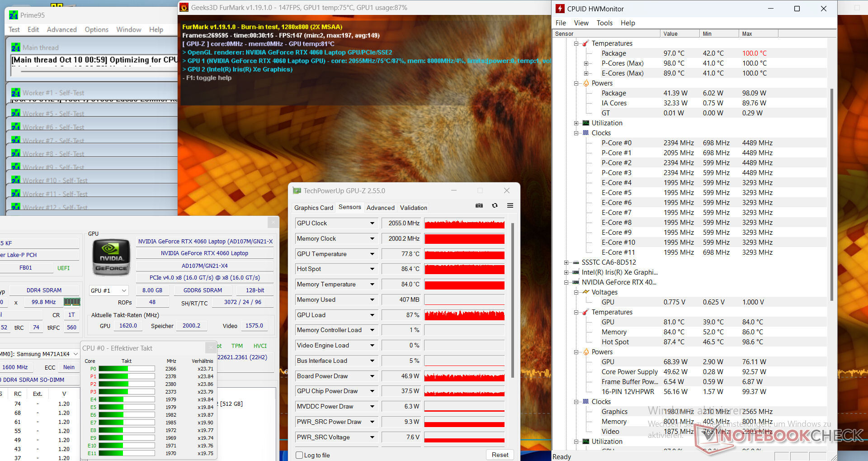
Task: Expand CPU Utilization node in HWMonitor
Action: 576,123
